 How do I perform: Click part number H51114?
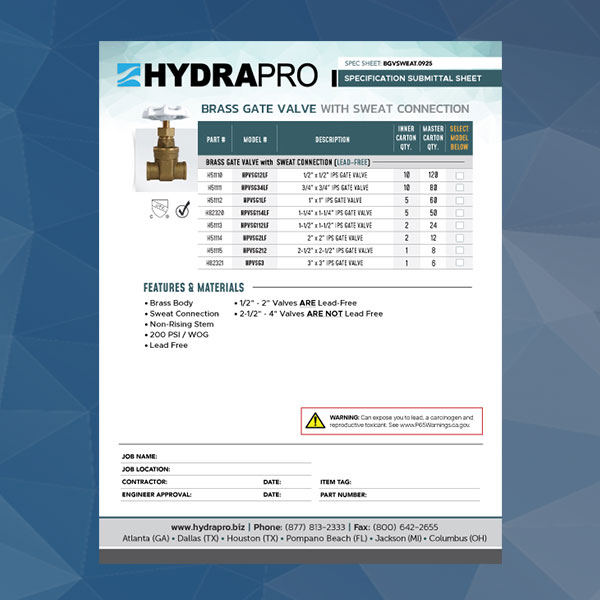215,238
